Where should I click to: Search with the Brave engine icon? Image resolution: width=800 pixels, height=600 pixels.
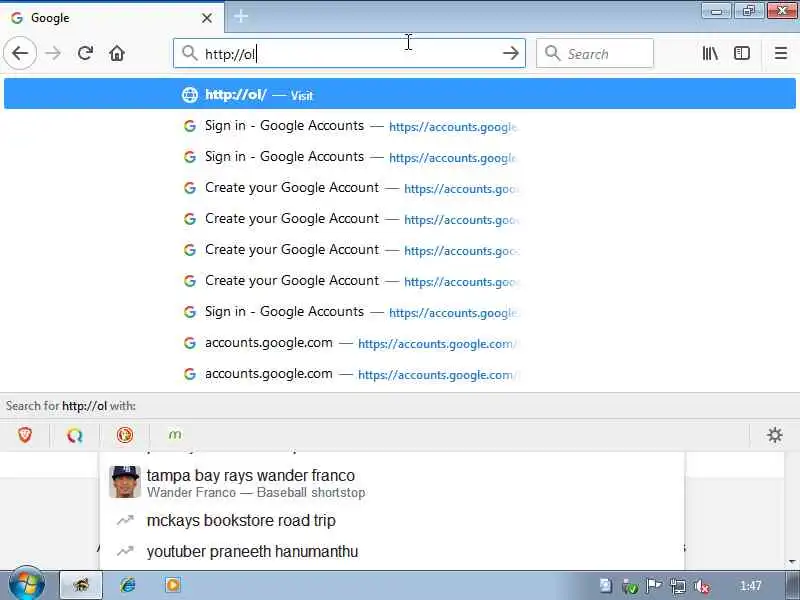click(x=24, y=435)
